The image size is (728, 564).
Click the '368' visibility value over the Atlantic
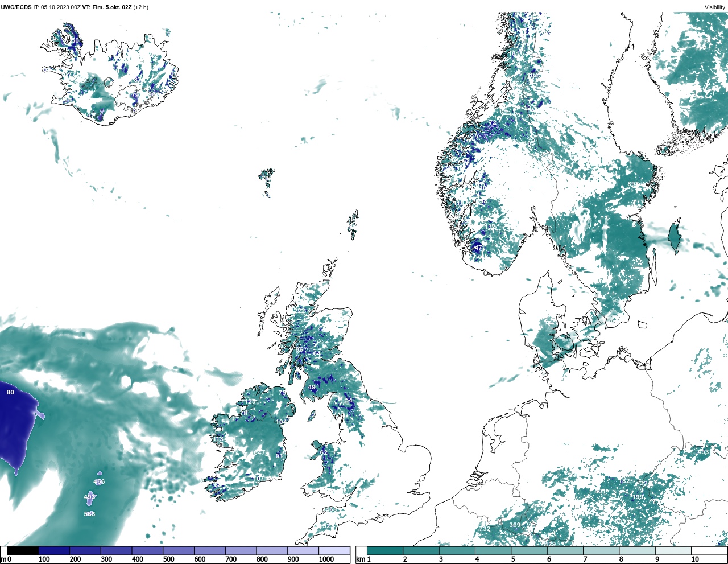[x=89, y=514]
